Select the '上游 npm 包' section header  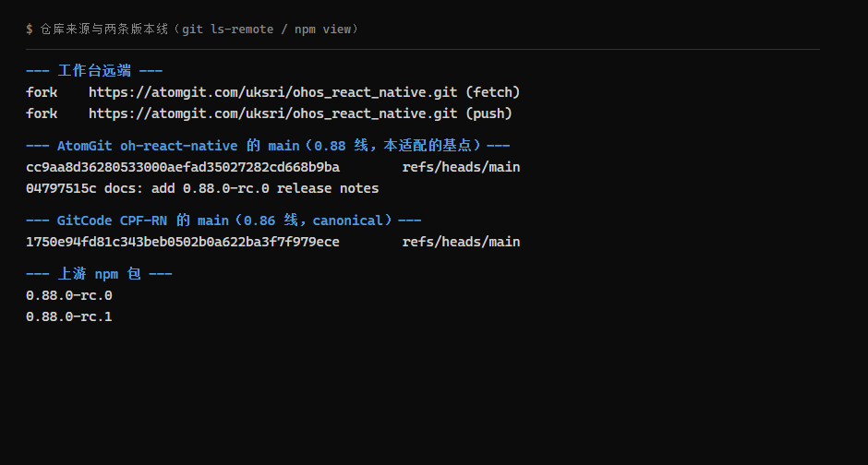click(99, 274)
